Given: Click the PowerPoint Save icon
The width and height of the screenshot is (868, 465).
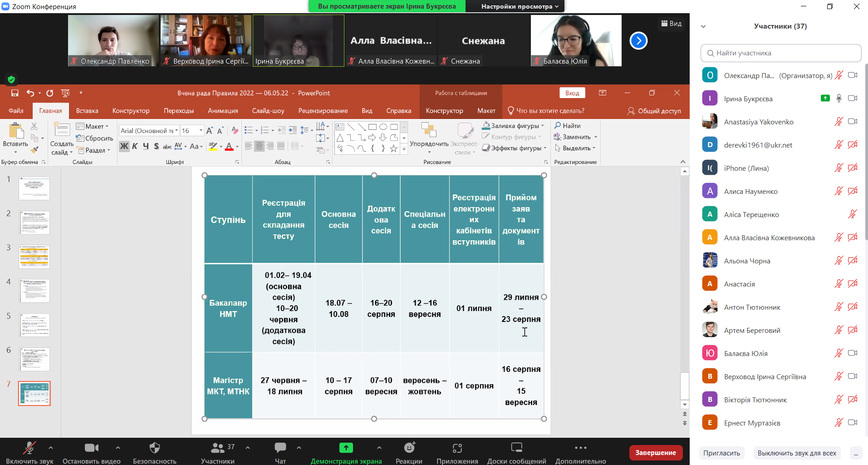Looking at the screenshot, I should click(15, 93).
